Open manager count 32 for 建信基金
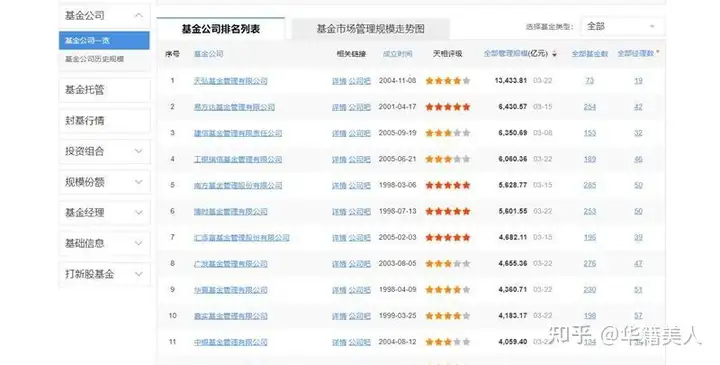 coord(638,133)
